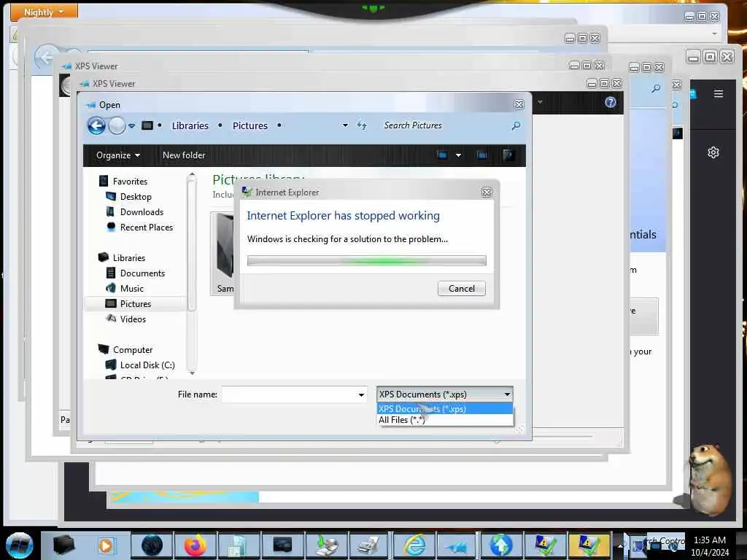Click the XPS Viewer paper-plane taskbar icon
The image size is (747, 560).
point(458,545)
